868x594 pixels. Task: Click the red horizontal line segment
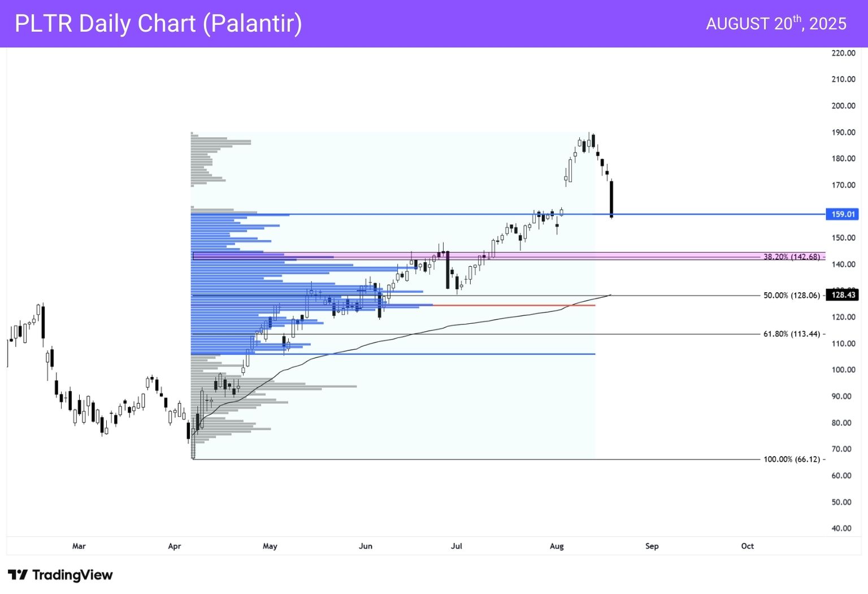(514, 305)
